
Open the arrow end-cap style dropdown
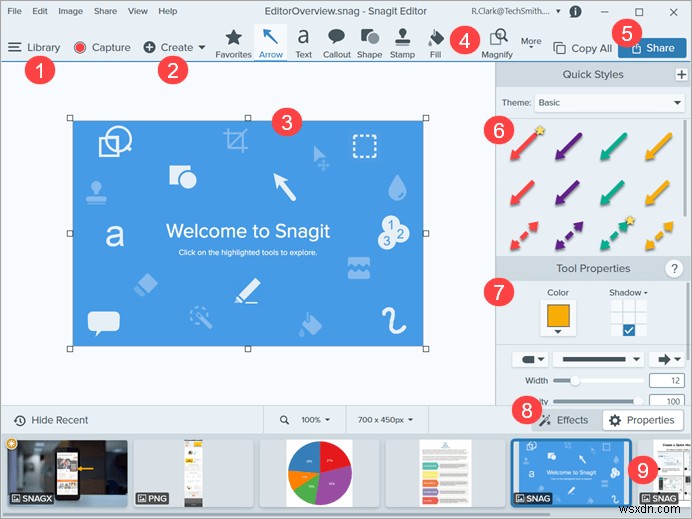(667, 359)
